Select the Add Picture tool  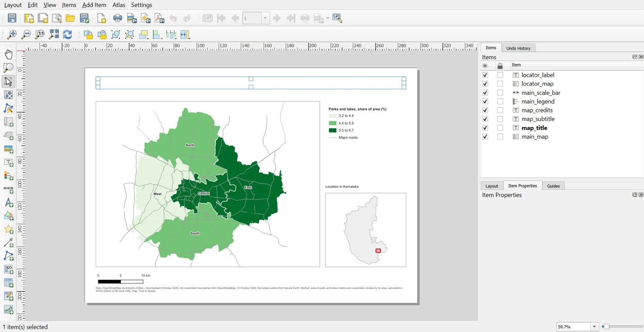(9, 149)
